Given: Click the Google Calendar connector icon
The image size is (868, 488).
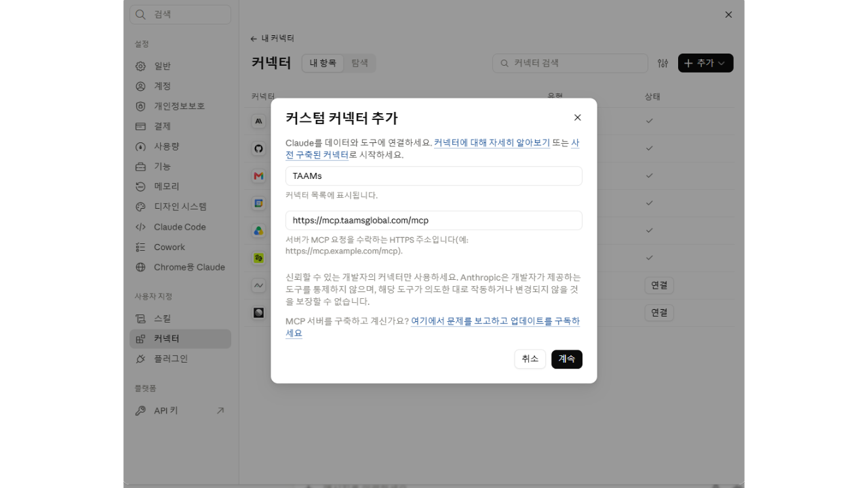Looking at the screenshot, I should coord(258,203).
